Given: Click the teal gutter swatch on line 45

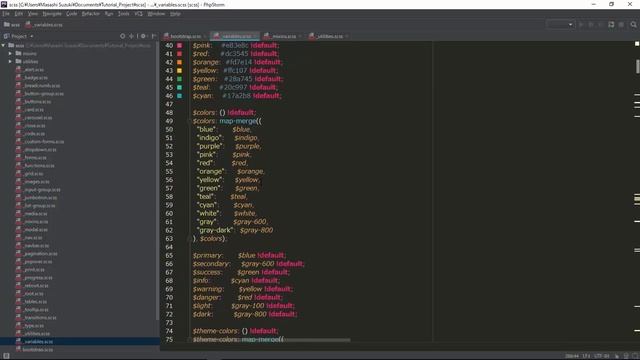Looking at the screenshot, I should 180,87.
